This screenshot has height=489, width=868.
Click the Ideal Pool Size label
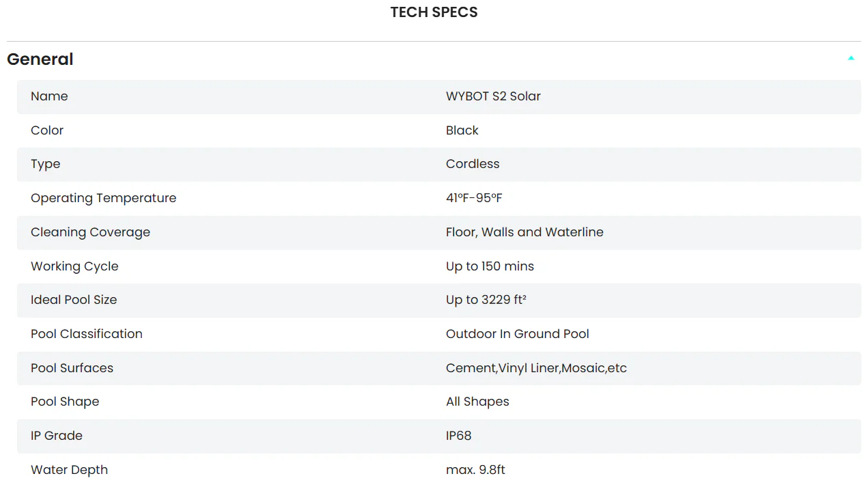(74, 300)
